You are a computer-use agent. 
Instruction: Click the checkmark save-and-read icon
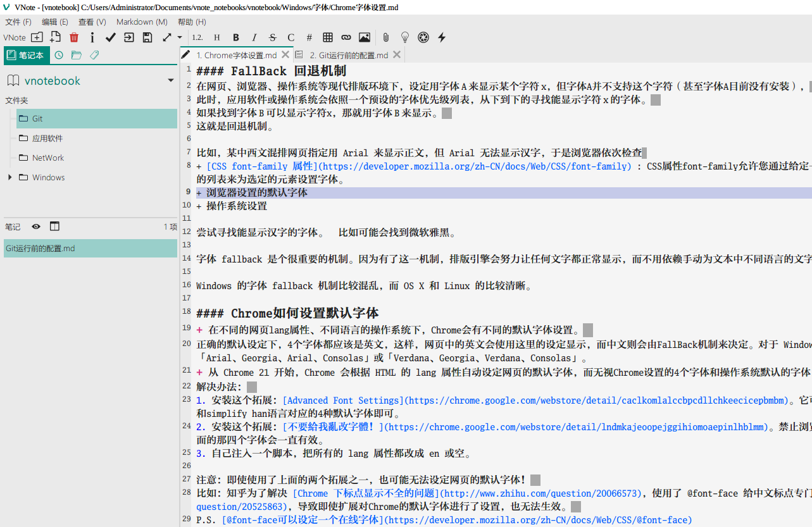click(x=111, y=37)
